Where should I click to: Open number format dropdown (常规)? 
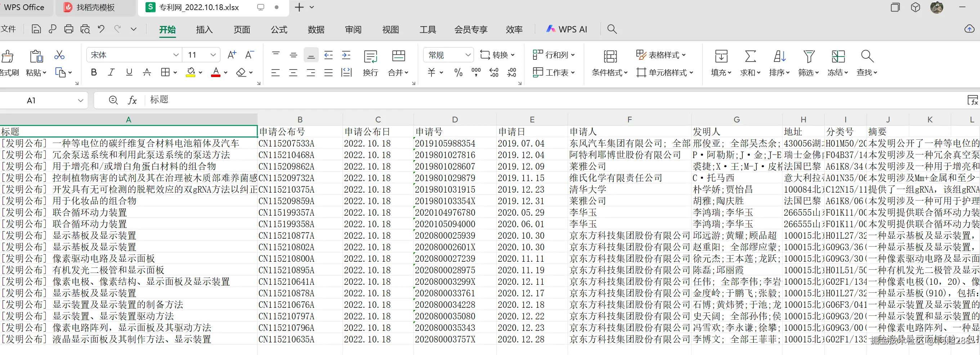[468, 55]
